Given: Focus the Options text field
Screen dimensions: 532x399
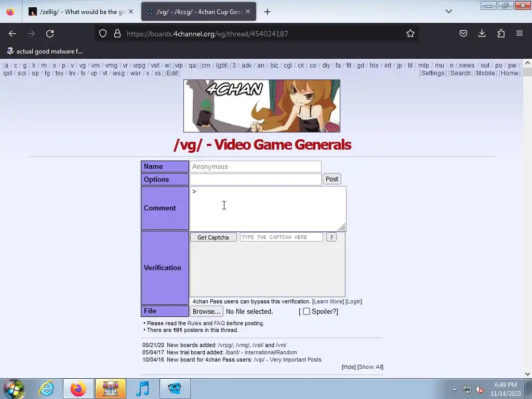Looking at the screenshot, I should 256,179.
